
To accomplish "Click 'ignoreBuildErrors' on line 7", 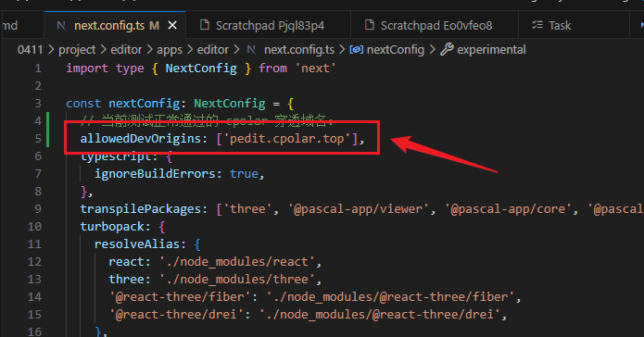I will (155, 174).
